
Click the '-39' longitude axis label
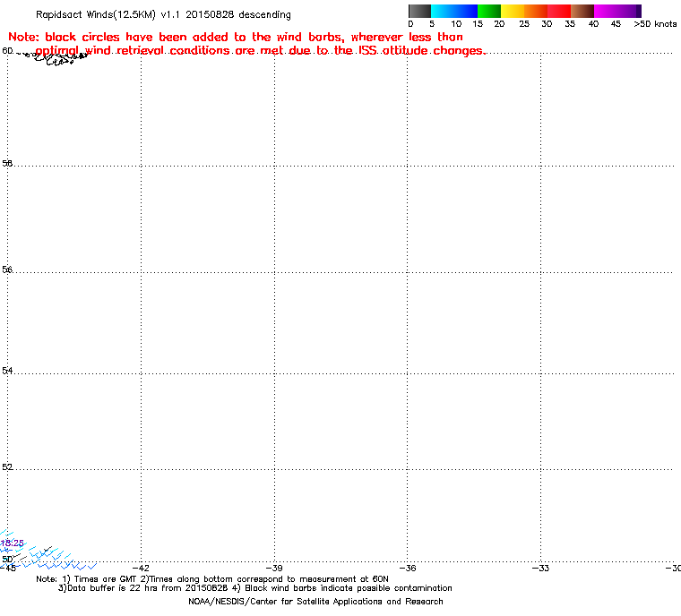point(274,568)
